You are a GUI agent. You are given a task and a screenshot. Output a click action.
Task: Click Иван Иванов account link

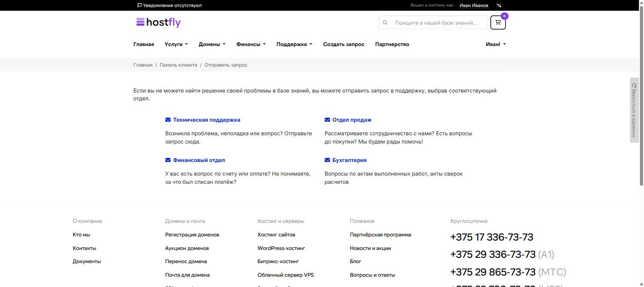click(x=474, y=5)
